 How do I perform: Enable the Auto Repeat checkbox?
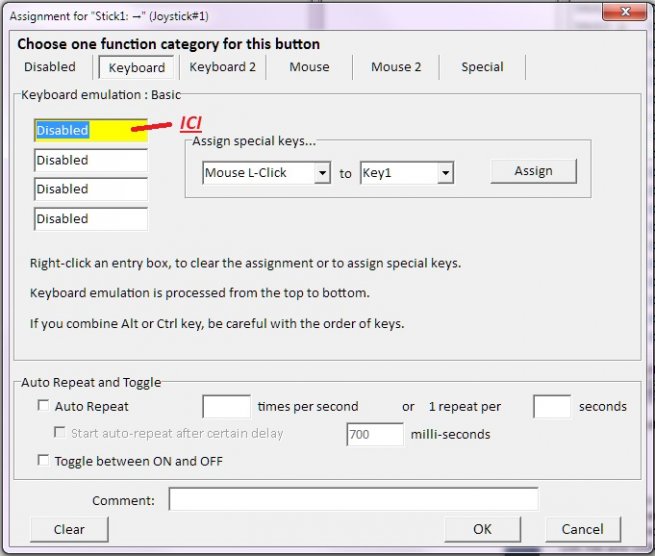43,406
